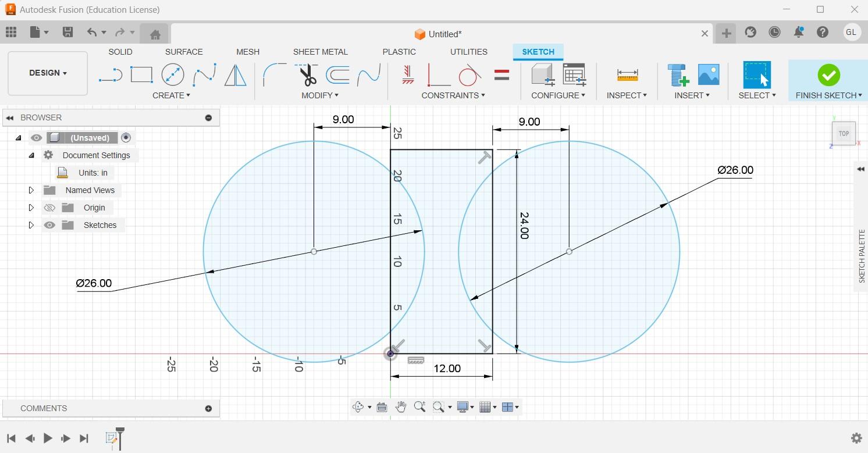Select the Zoom tool
868x453 pixels.
(419, 407)
